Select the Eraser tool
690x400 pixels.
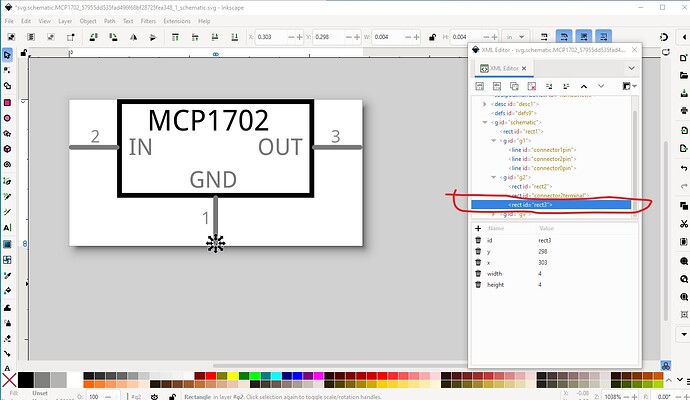point(7,338)
